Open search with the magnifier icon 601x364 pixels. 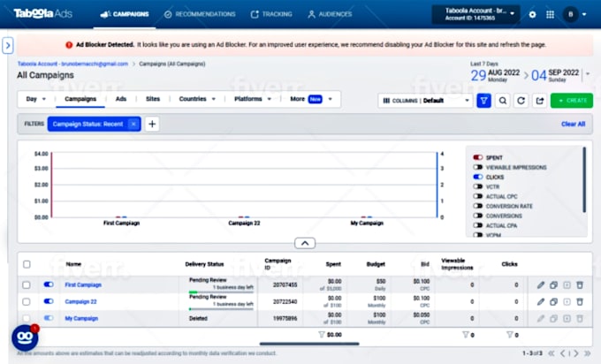tap(502, 101)
